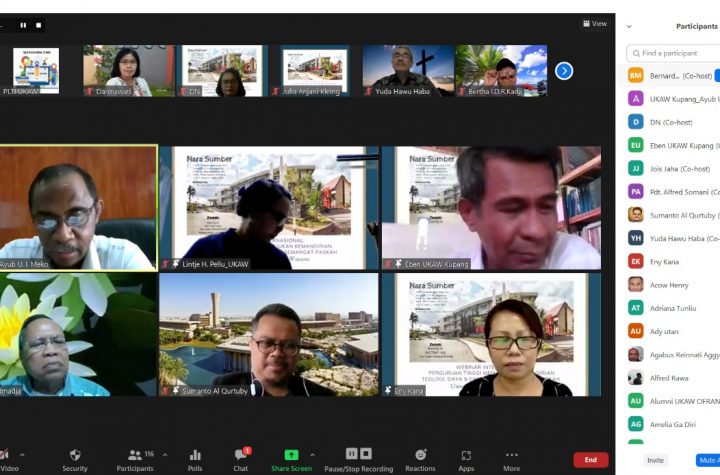
Task: Open the Chat panel
Action: 241,455
